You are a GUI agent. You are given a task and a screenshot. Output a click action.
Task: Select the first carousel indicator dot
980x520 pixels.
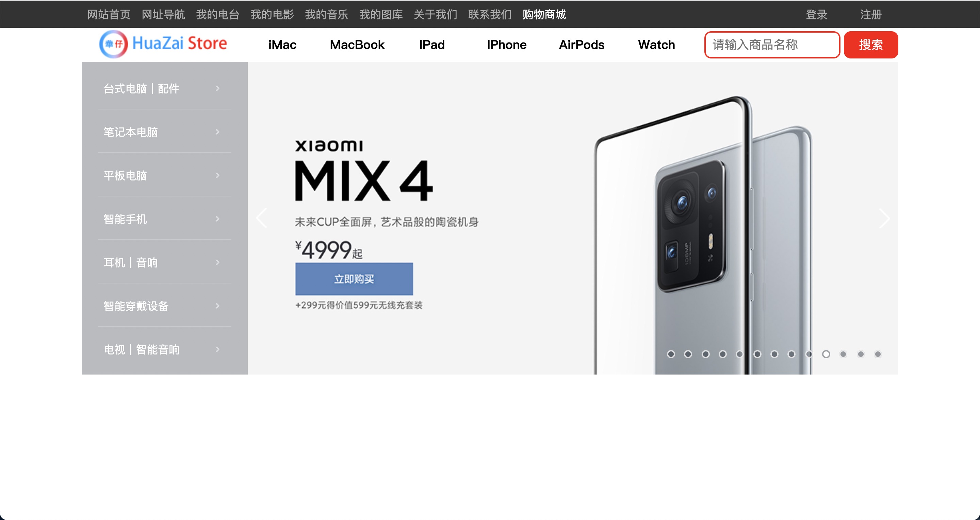click(x=671, y=354)
